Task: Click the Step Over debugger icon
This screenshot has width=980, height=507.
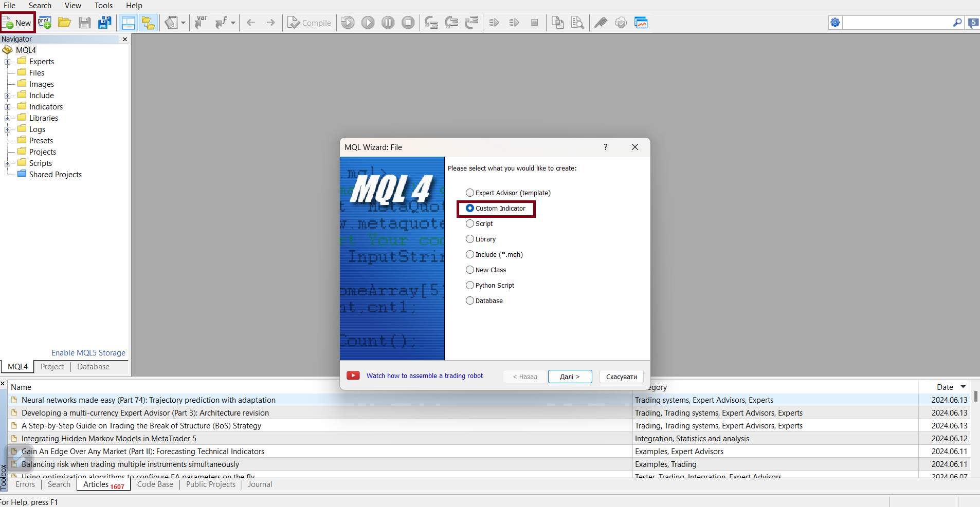Action: 451,23
